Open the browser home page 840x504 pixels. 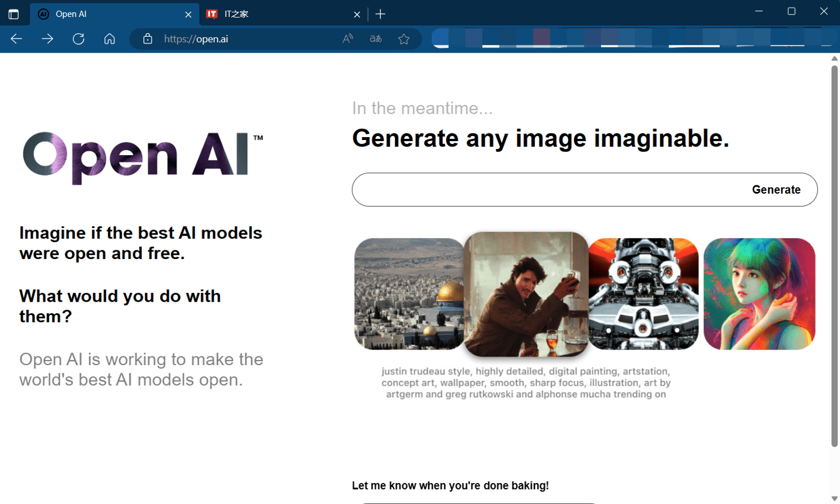109,38
